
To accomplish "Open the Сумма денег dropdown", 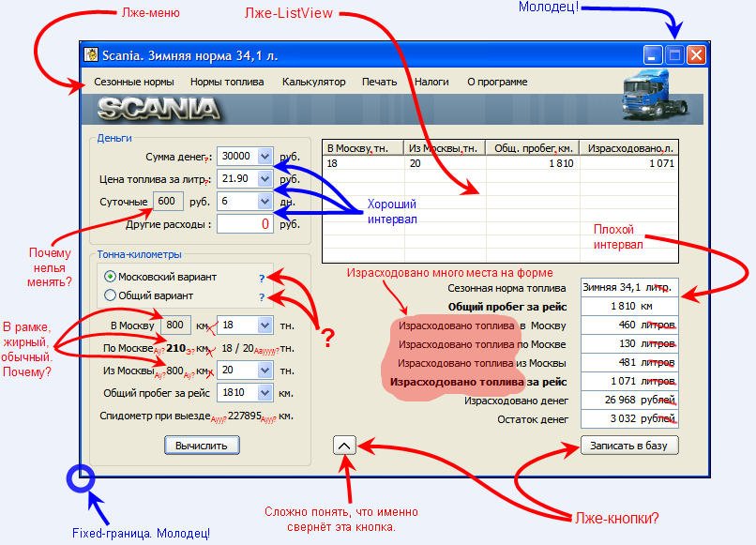I will point(265,157).
